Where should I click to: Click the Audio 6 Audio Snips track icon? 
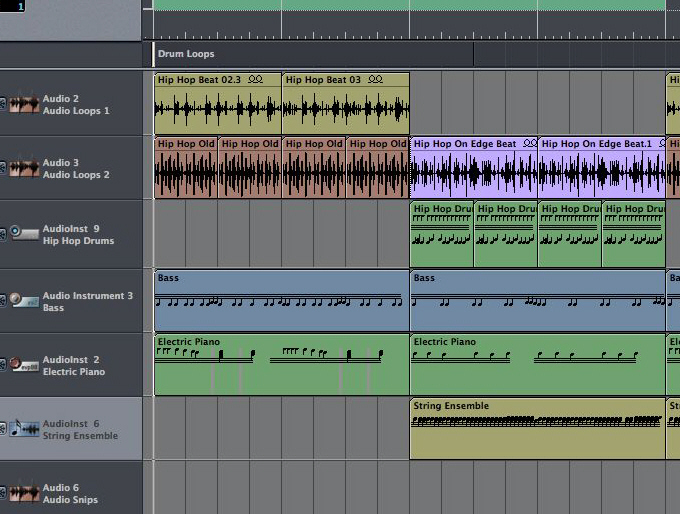24,493
